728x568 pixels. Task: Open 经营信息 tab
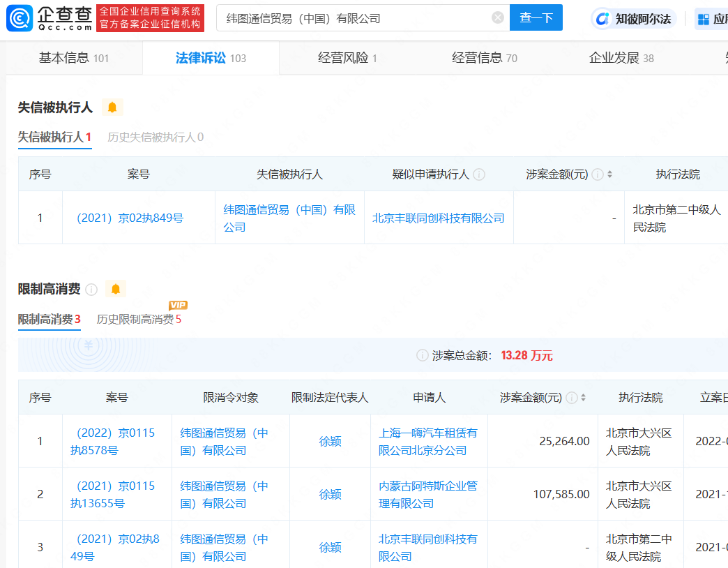click(484, 58)
